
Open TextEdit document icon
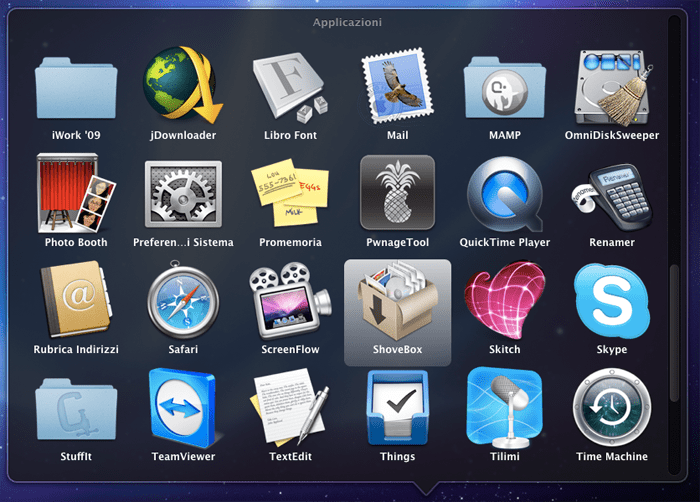290,407
